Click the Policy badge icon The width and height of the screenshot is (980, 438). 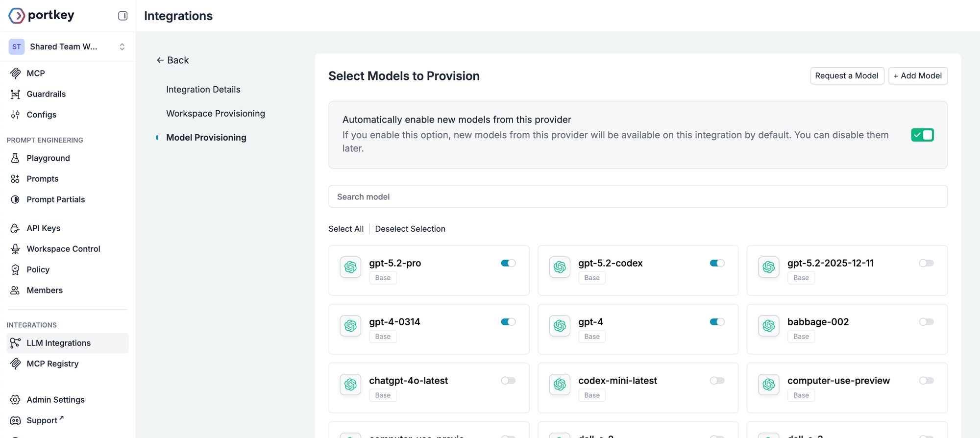tap(15, 269)
